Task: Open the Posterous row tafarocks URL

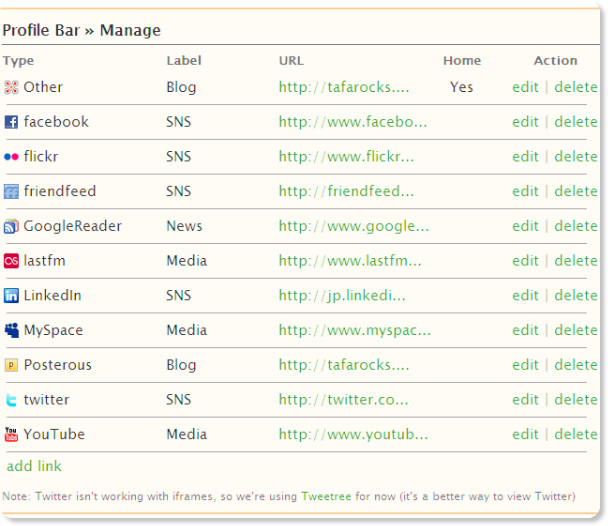Action: tap(344, 366)
